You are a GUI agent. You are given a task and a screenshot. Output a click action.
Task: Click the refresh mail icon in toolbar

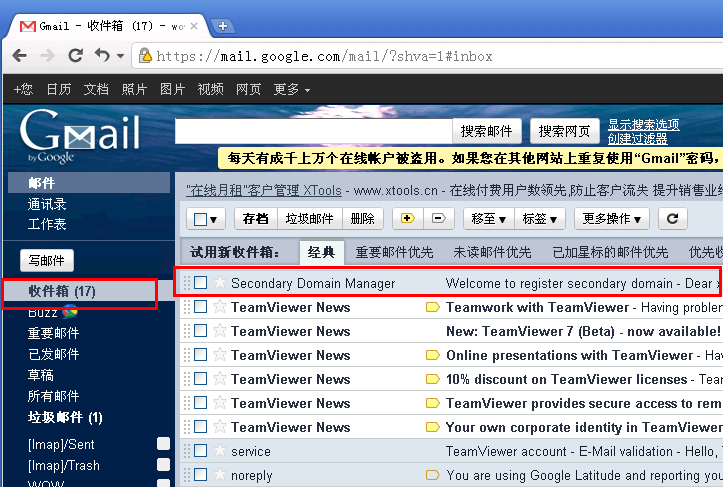(672, 218)
